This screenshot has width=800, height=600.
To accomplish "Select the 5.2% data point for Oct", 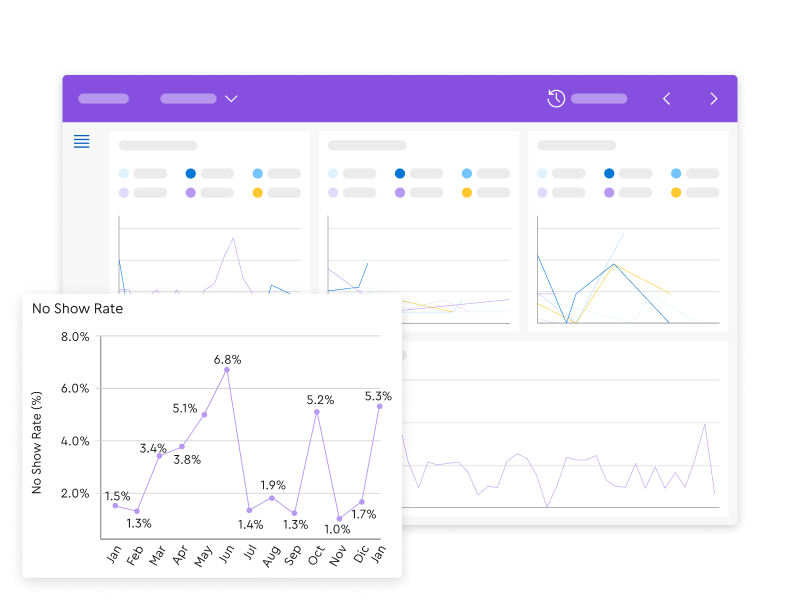I will click(317, 412).
